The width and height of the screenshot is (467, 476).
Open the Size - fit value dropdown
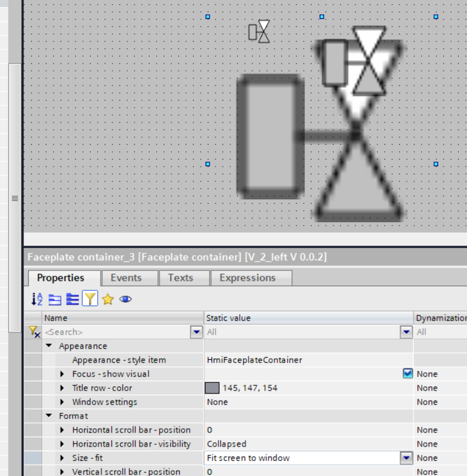click(406, 458)
